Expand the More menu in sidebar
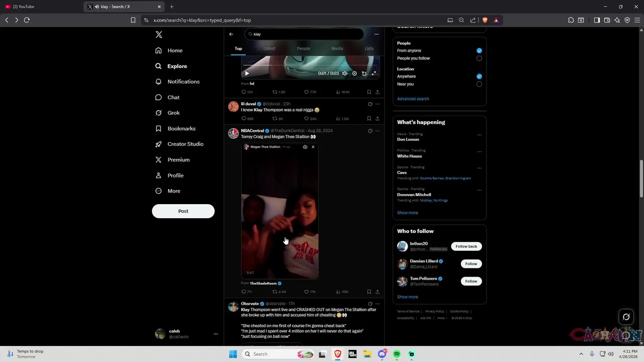644x362 pixels. 168,191
